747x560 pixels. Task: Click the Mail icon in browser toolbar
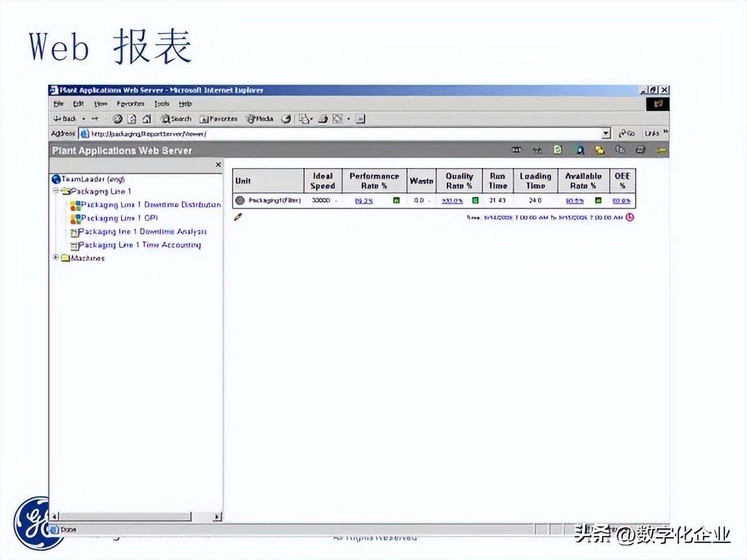tap(305, 118)
